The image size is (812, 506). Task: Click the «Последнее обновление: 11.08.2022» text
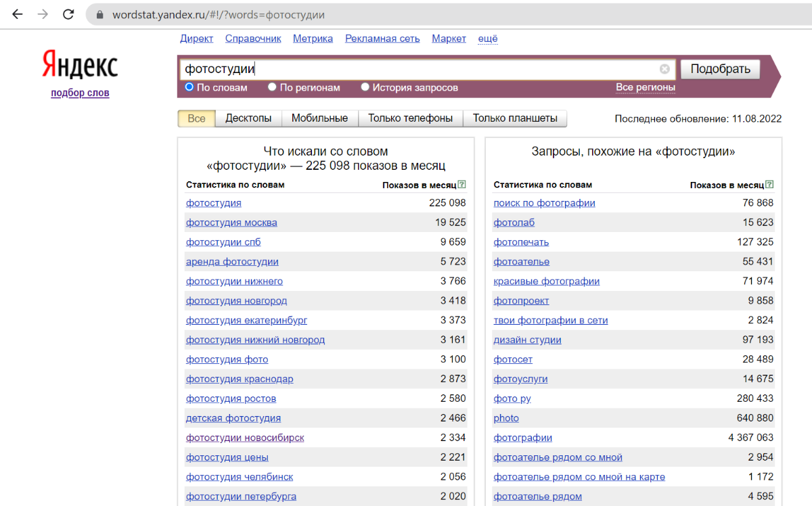click(x=698, y=118)
